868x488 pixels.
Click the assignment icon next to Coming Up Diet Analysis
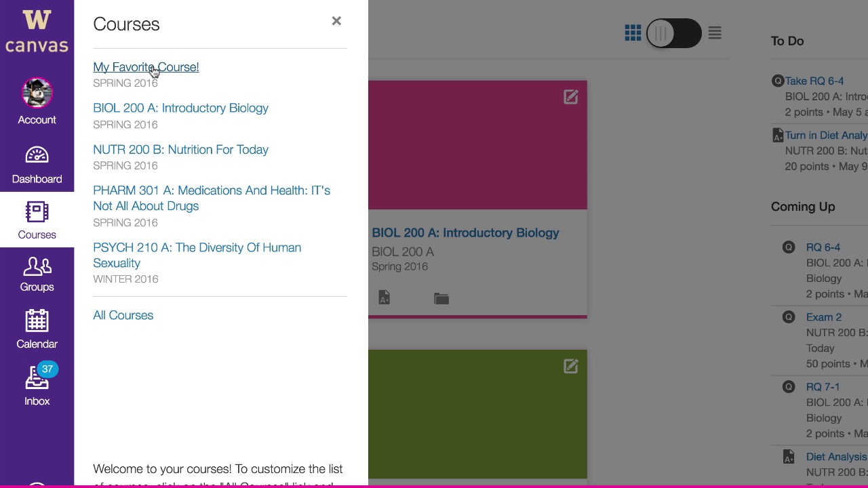789,457
